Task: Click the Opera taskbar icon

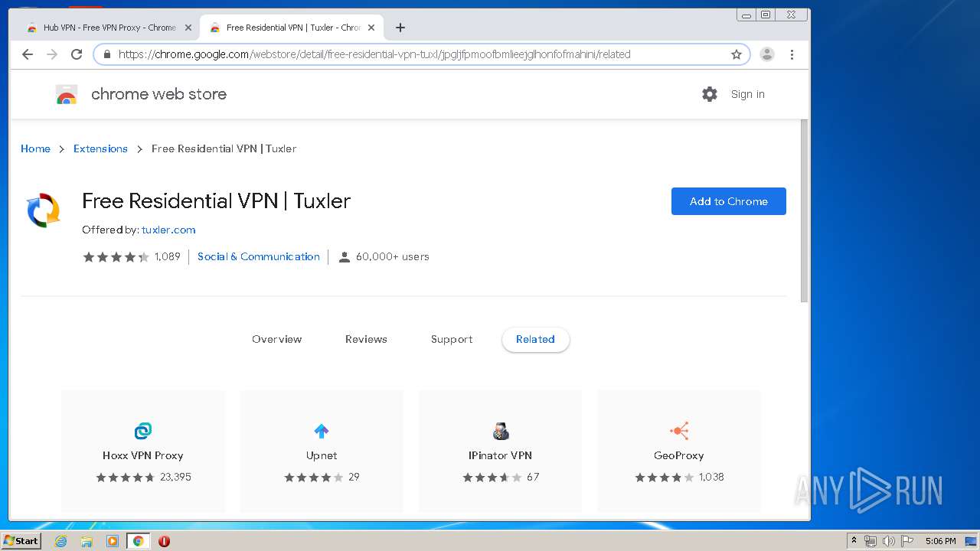Action: 164,541
